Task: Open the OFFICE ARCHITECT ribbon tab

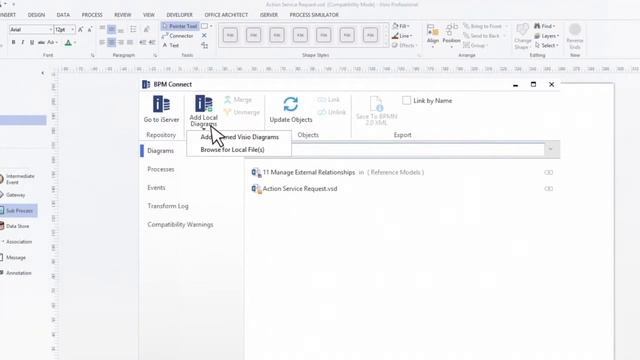Action: coord(226,15)
